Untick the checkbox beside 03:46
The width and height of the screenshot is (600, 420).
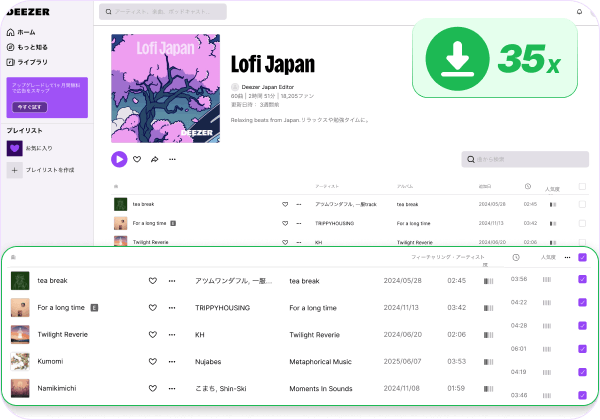582,395
